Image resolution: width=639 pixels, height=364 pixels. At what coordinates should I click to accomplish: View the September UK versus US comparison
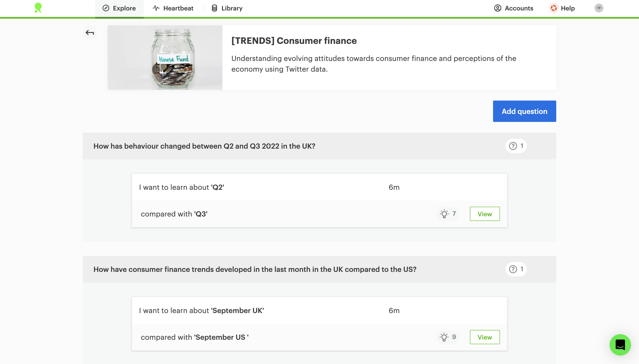(485, 337)
